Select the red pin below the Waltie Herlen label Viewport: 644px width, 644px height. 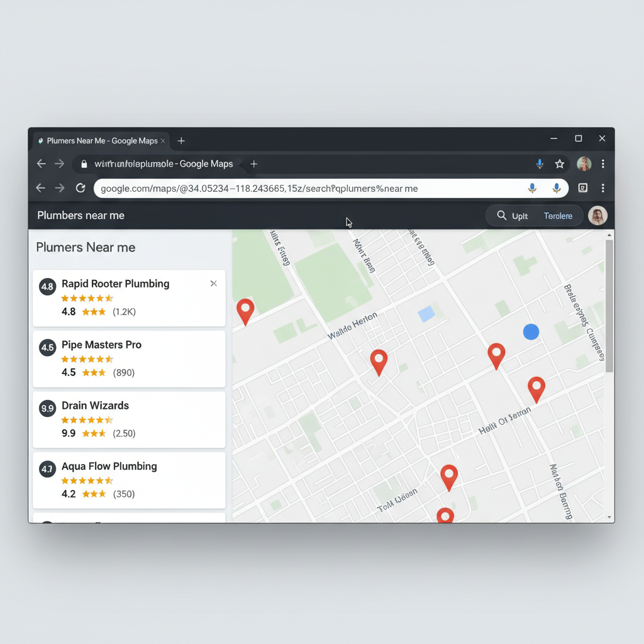(379, 362)
